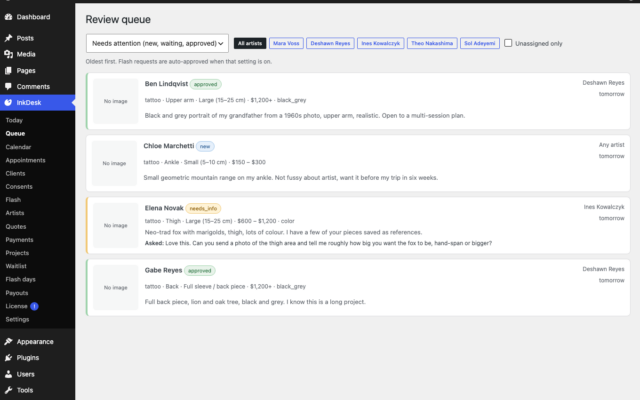Filter queue by Ines Kowalczyk

tap(380, 43)
